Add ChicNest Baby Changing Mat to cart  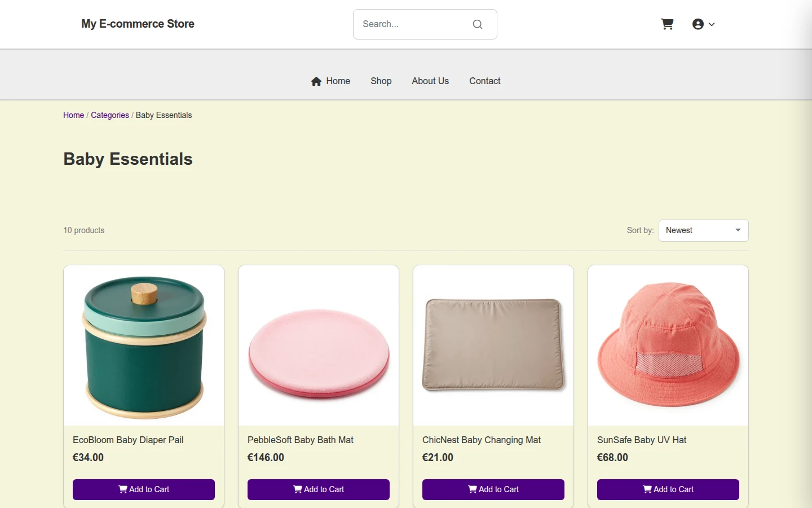493,489
